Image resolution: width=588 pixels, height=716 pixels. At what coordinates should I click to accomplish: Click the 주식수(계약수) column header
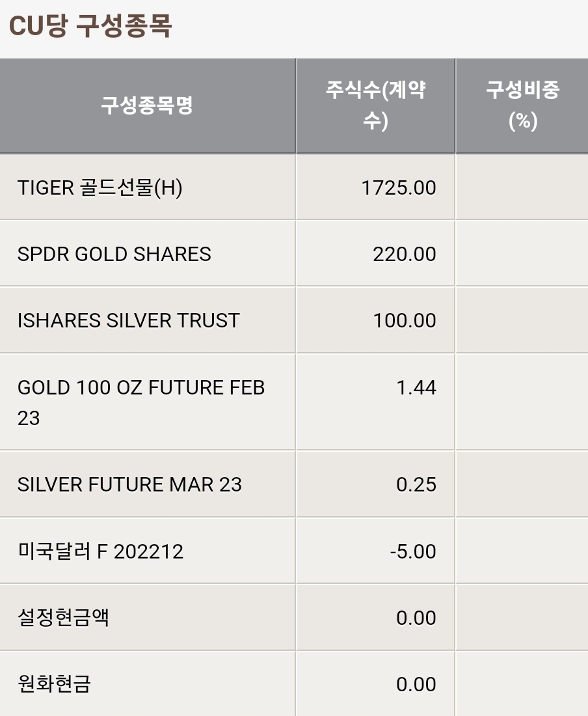[x=375, y=105]
